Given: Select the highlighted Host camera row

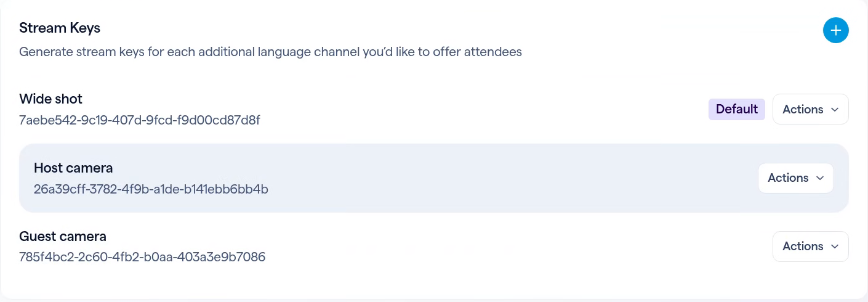Looking at the screenshot, I should click(434, 178).
